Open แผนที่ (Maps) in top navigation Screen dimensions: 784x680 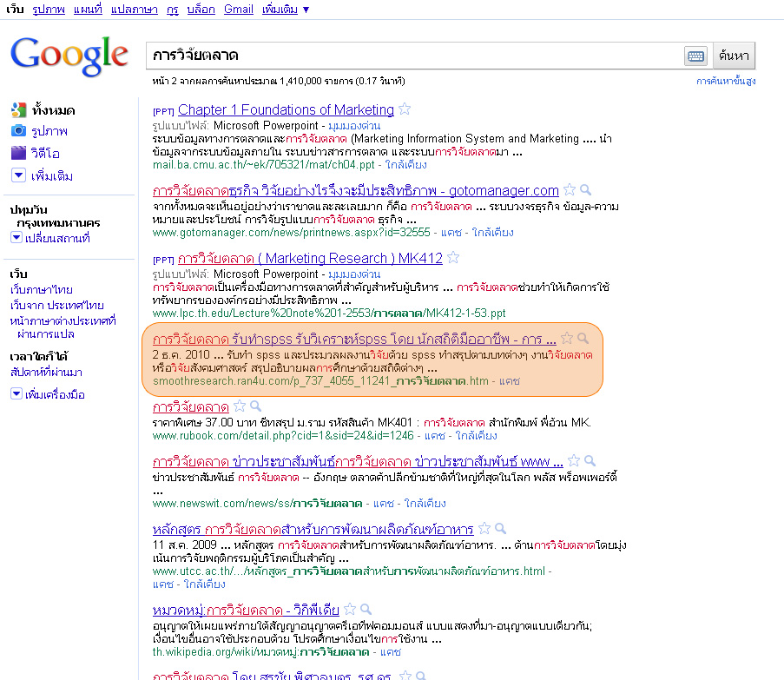88,9
